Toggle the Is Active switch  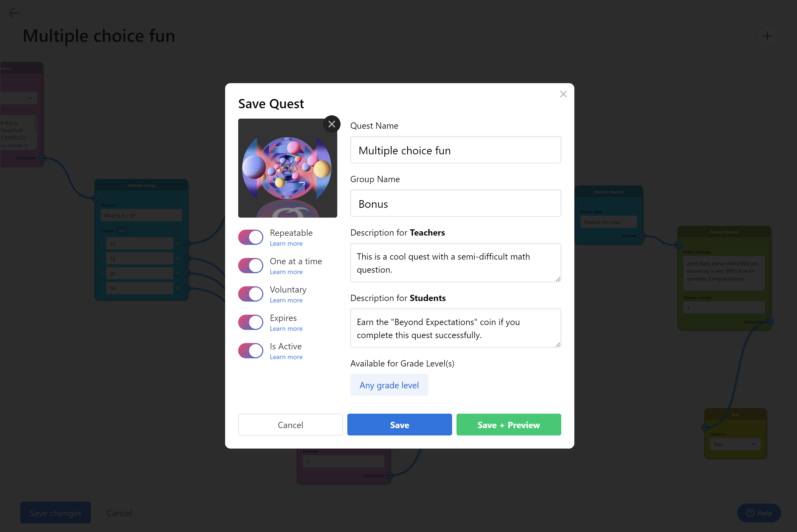click(x=250, y=350)
